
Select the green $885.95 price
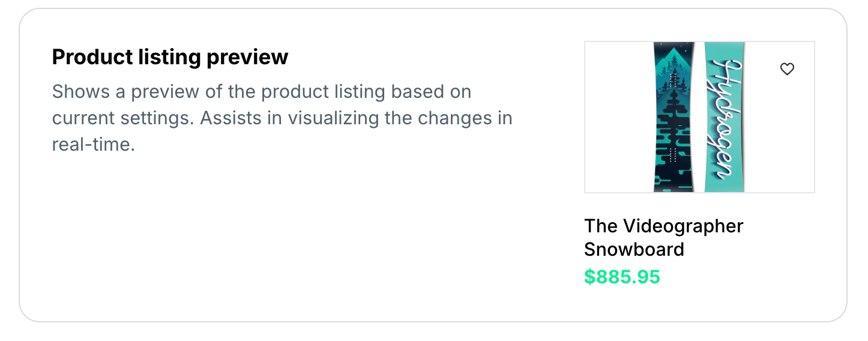[622, 277]
